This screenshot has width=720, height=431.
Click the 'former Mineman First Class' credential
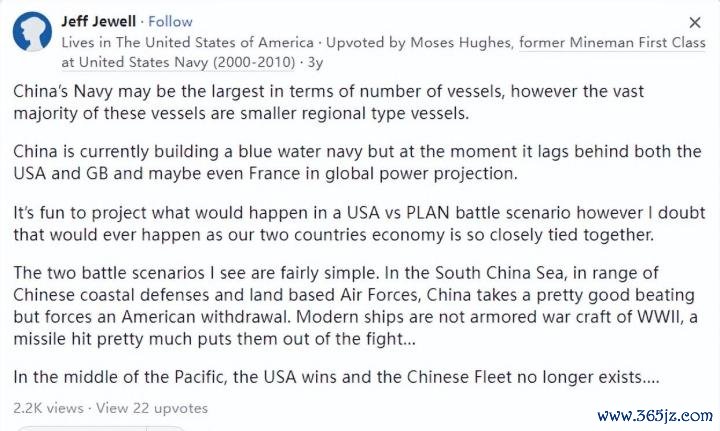click(x=612, y=42)
